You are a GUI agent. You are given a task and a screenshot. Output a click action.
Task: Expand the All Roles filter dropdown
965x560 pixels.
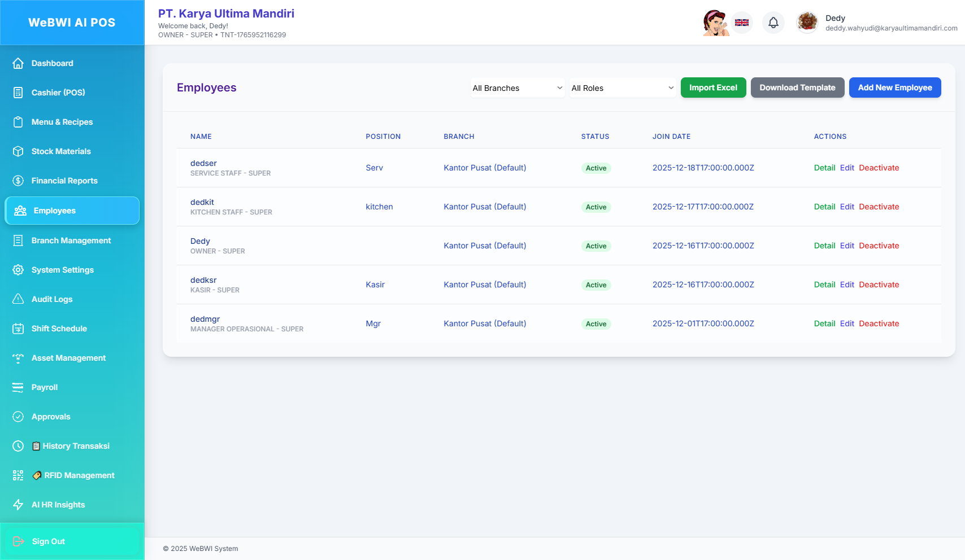[622, 88]
